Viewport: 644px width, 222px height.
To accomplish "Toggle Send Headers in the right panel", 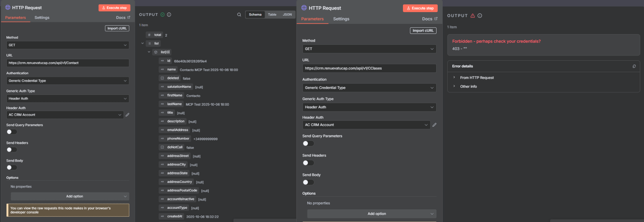I will (308, 163).
